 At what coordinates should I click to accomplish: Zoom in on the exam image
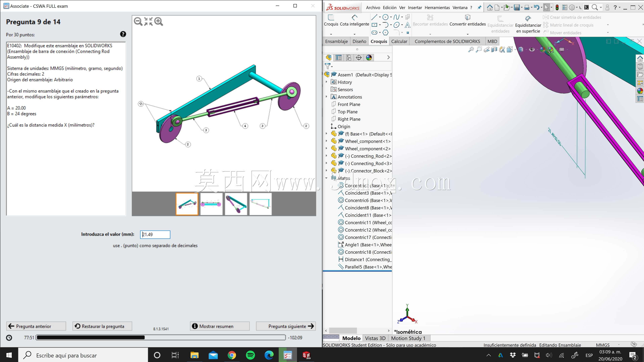[x=158, y=21]
